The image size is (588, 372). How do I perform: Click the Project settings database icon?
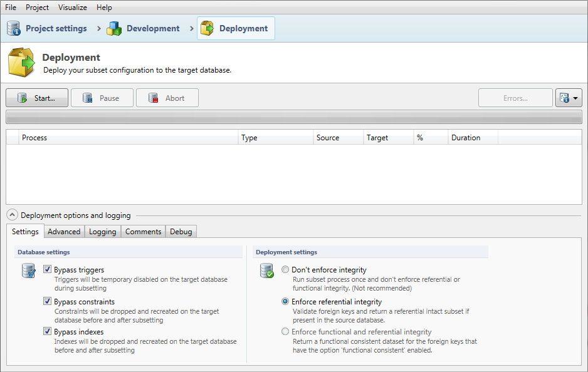click(x=14, y=28)
